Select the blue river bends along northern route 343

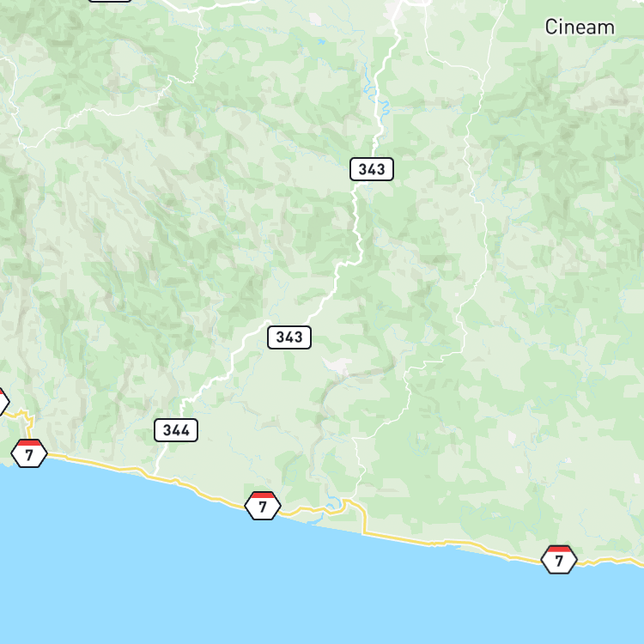[378, 99]
